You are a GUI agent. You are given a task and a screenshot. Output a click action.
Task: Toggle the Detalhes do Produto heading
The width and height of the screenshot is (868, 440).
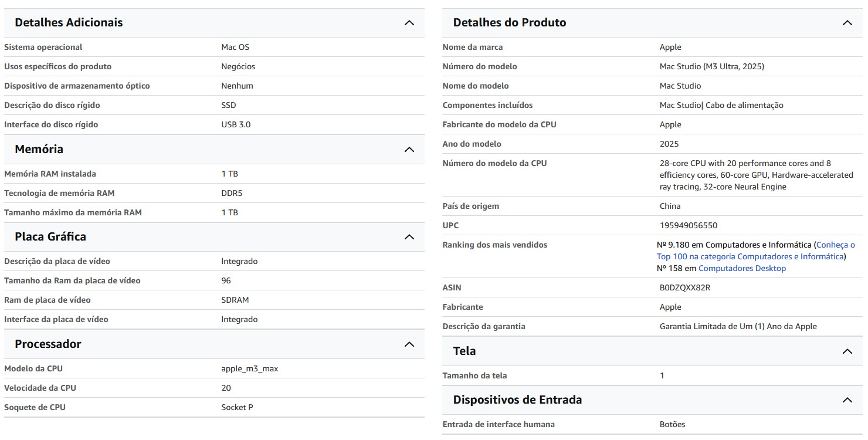click(x=509, y=23)
